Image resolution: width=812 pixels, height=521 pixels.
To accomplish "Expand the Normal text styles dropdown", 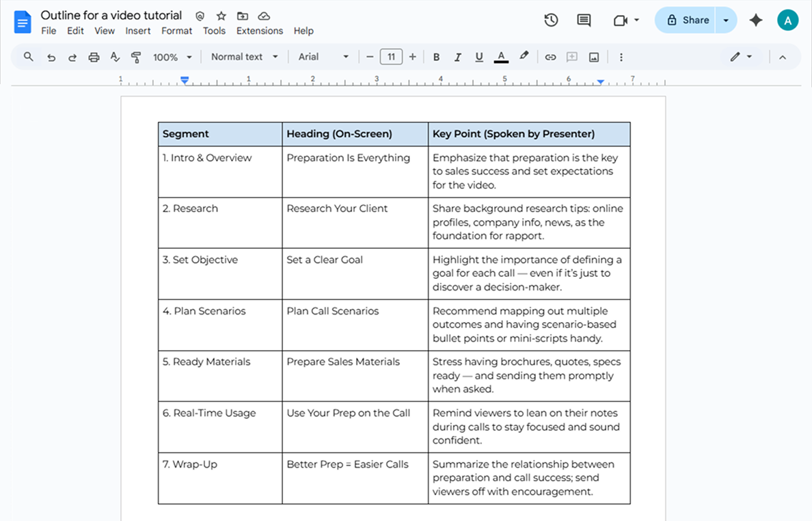I will [x=244, y=57].
